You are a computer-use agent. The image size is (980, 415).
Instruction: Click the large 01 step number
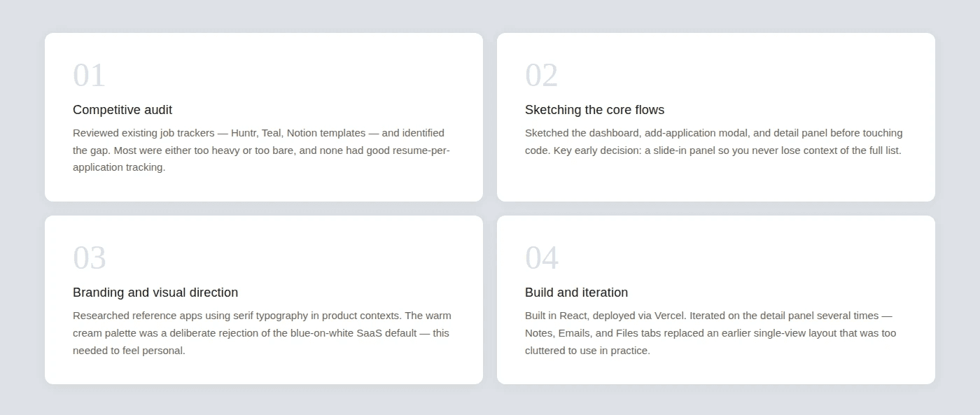tap(89, 75)
